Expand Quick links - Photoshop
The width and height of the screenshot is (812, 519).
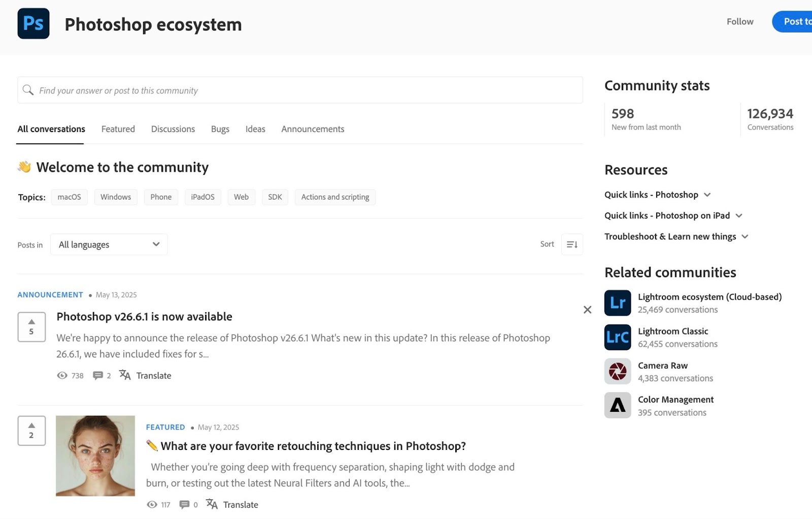658,194
